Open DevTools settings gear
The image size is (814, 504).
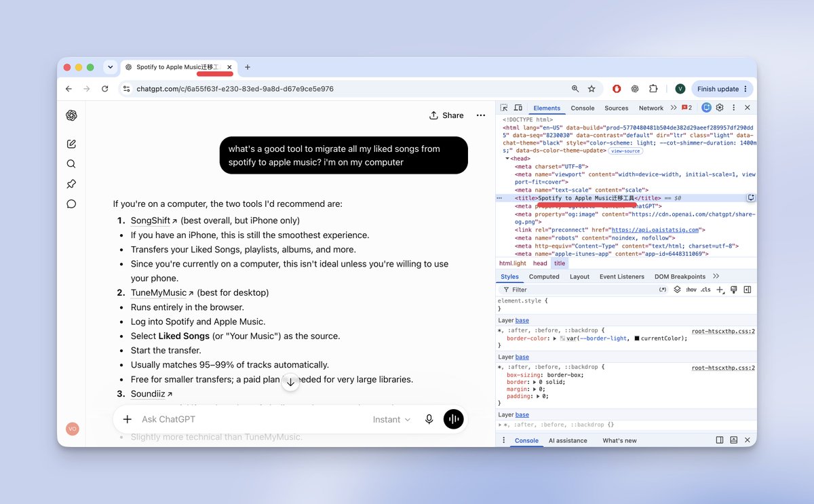(x=720, y=108)
